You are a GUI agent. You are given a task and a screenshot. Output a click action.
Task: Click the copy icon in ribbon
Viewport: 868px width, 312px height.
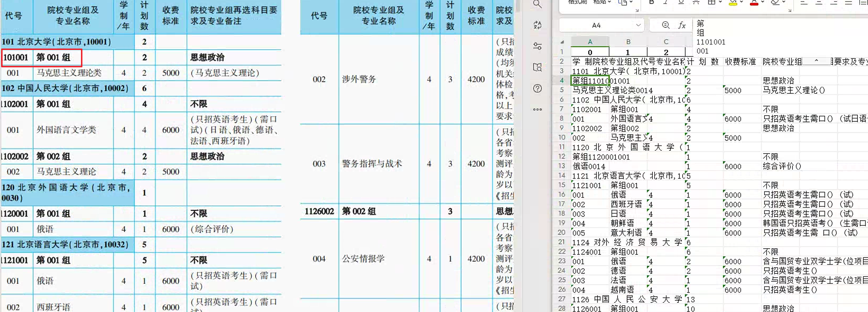pos(622,2)
